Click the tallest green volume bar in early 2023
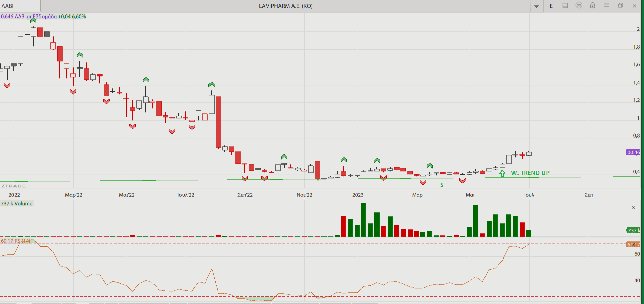The height and width of the screenshot is (304, 644). coord(363,220)
